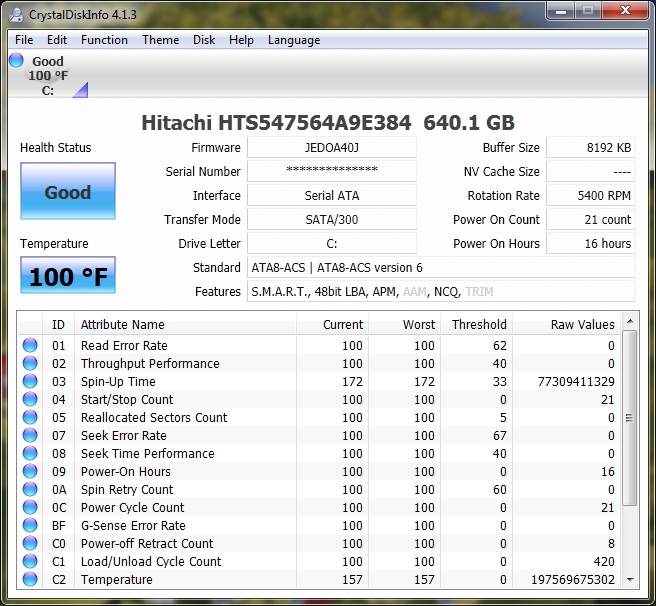Click the Firmware field JEDOA40J
The width and height of the screenshot is (656, 606).
click(x=332, y=147)
